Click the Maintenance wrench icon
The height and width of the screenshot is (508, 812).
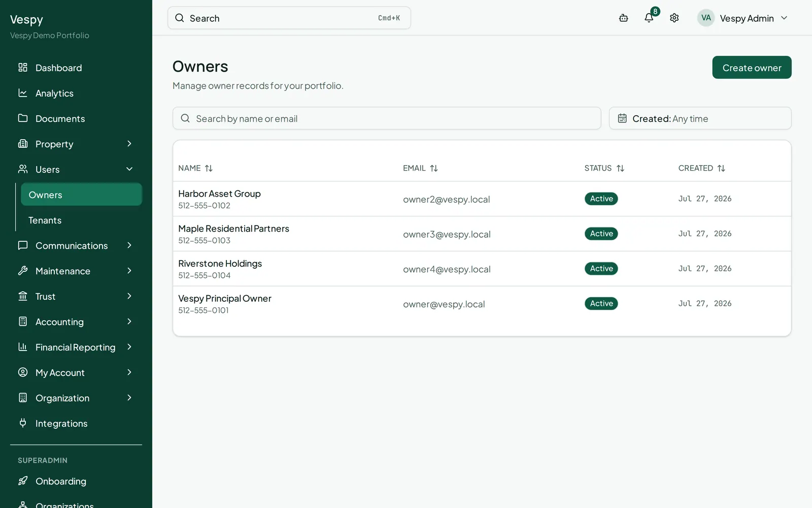click(x=23, y=271)
